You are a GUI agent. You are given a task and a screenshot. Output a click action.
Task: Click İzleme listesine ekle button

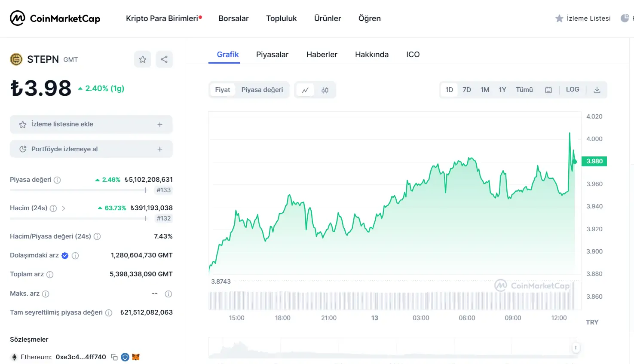pyautogui.click(x=91, y=124)
